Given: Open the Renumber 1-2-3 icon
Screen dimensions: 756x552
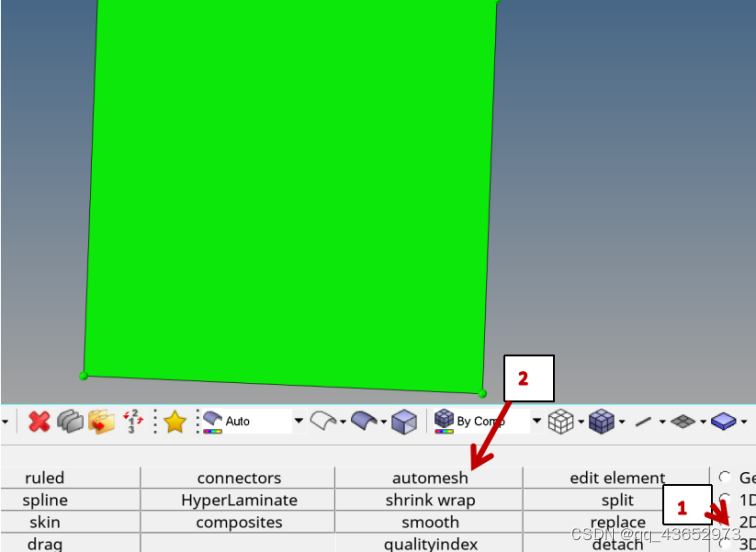Looking at the screenshot, I should point(133,421).
